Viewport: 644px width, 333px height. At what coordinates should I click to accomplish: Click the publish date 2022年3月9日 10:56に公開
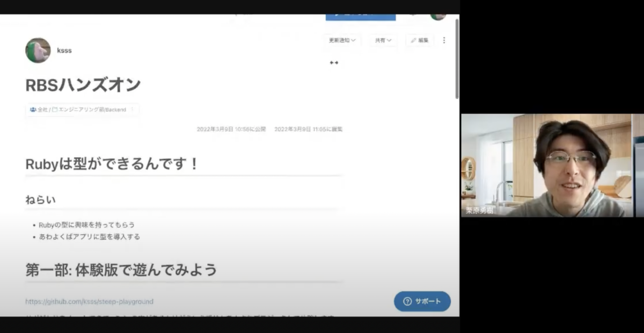[231, 129]
